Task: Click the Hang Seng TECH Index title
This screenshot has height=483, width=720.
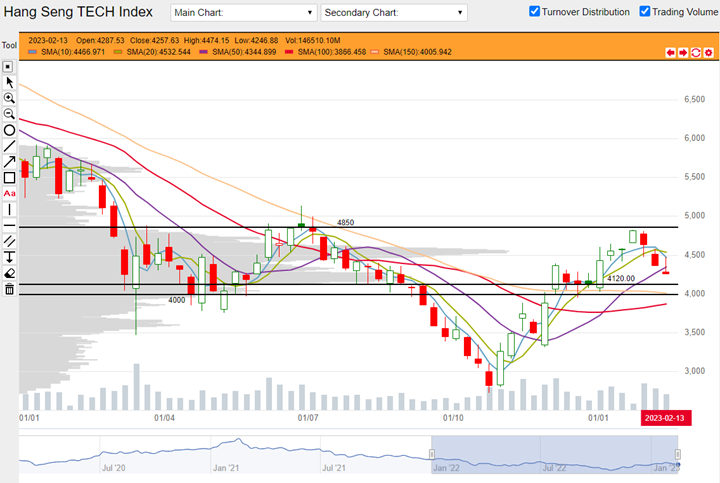Action: tap(78, 12)
